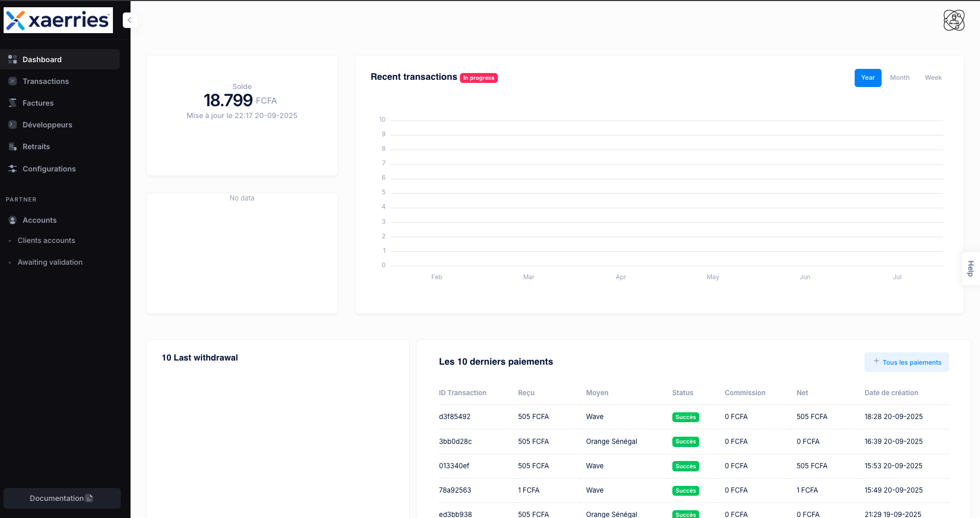Select the Factures sidebar icon
Viewport: 980px width, 518px height.
pyautogui.click(x=12, y=103)
